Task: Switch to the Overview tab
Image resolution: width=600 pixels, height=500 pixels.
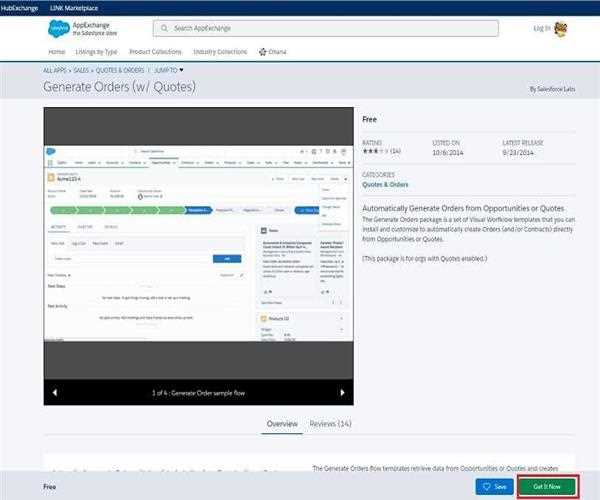Action: 282,424
